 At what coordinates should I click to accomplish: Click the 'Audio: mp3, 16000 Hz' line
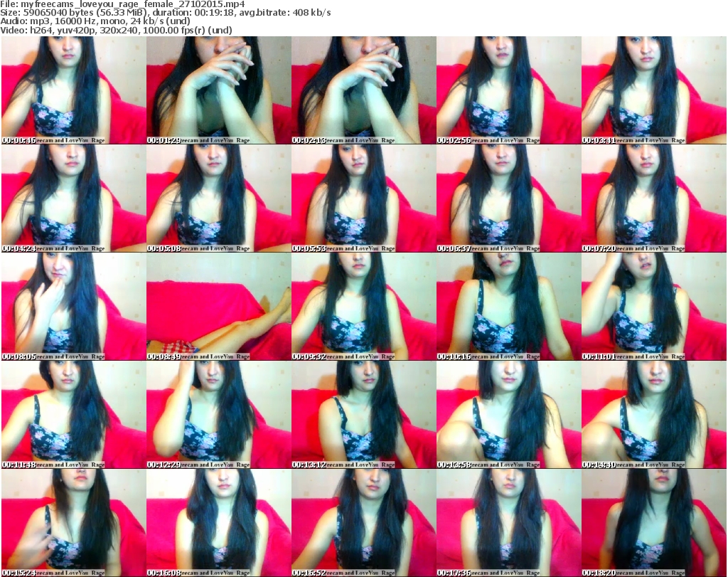(x=95, y=21)
